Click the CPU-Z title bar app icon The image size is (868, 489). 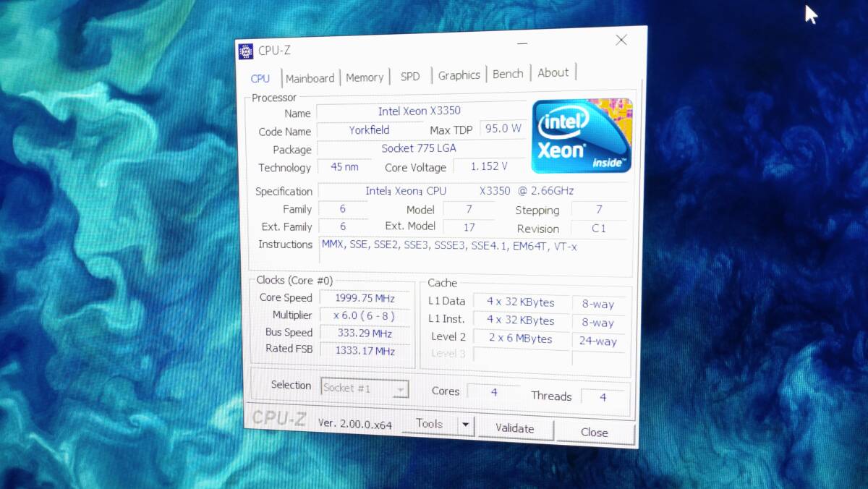(246, 51)
